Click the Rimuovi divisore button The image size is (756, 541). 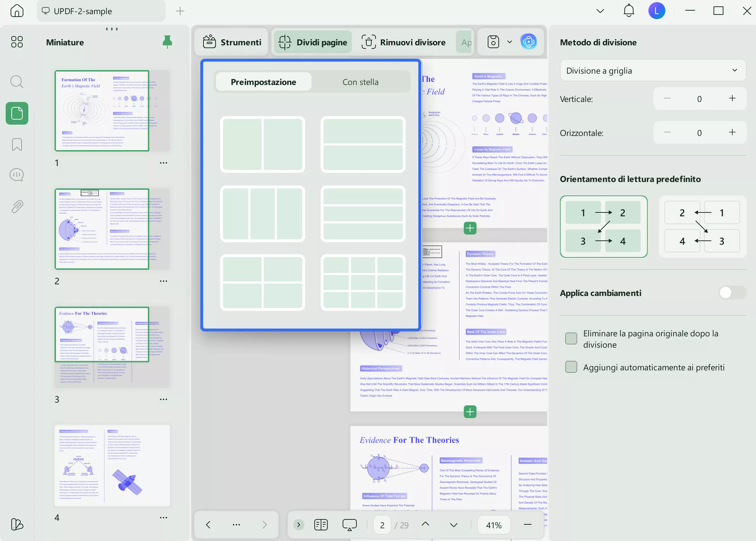click(403, 42)
